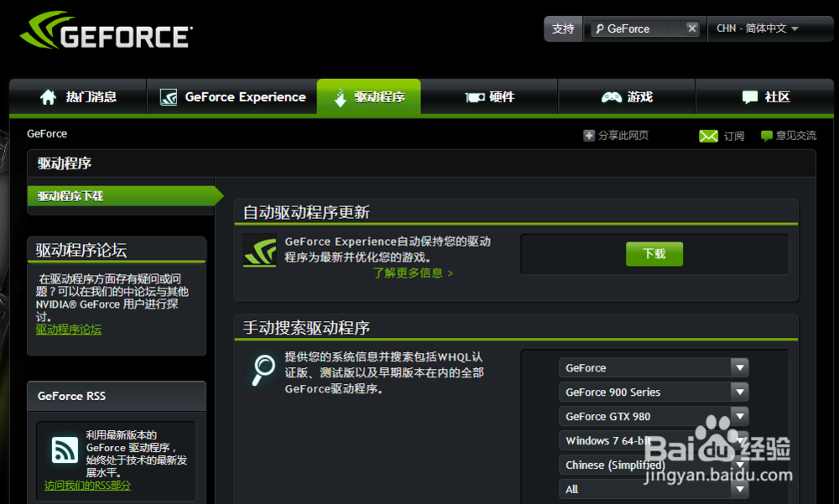Click the speech bubble icon on community tab
Viewport: 839px width, 504px height.
749,96
